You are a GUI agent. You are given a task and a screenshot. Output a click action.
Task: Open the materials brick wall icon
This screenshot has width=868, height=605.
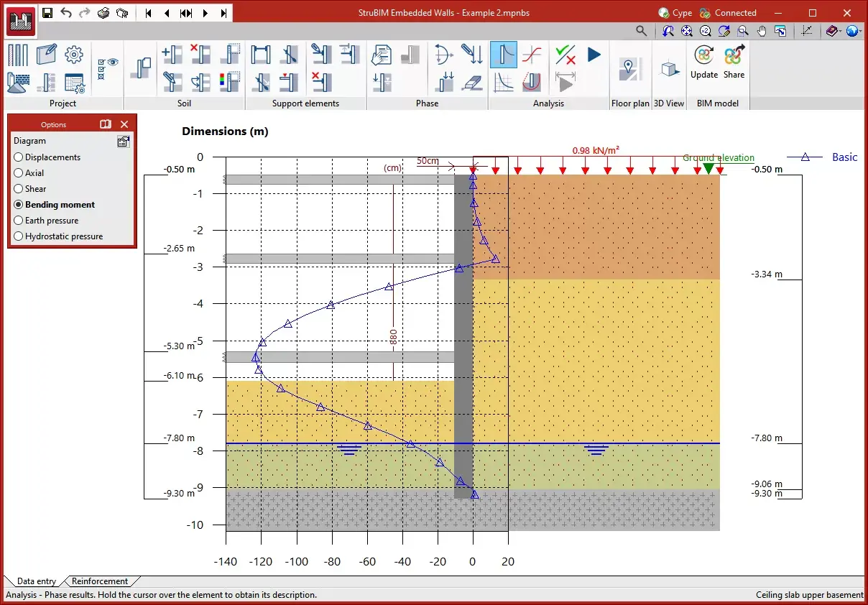18,83
